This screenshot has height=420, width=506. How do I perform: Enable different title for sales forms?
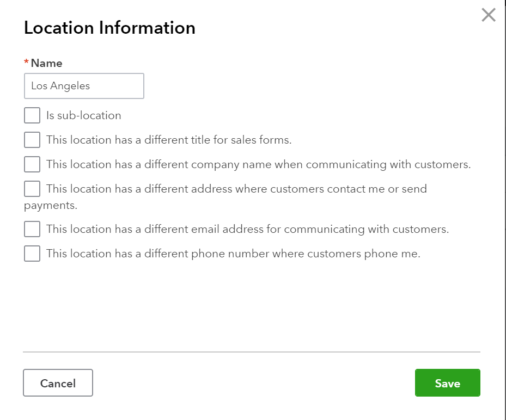32,139
